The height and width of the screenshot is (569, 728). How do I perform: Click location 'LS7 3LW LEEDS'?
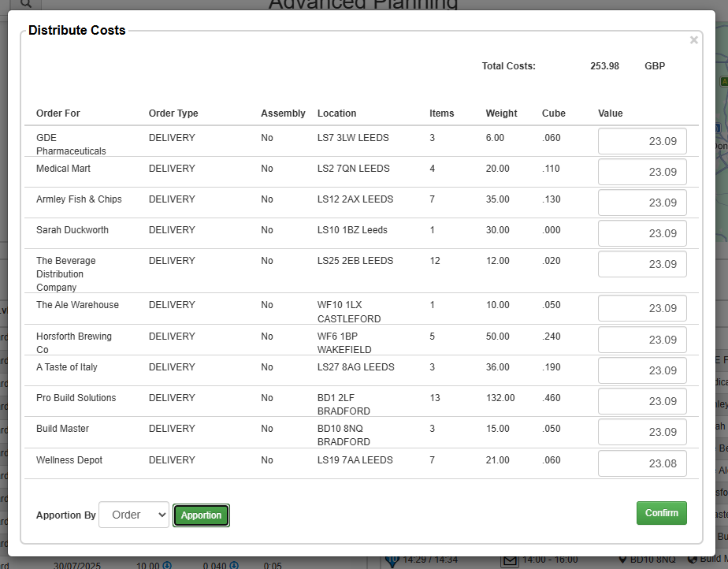[353, 138]
